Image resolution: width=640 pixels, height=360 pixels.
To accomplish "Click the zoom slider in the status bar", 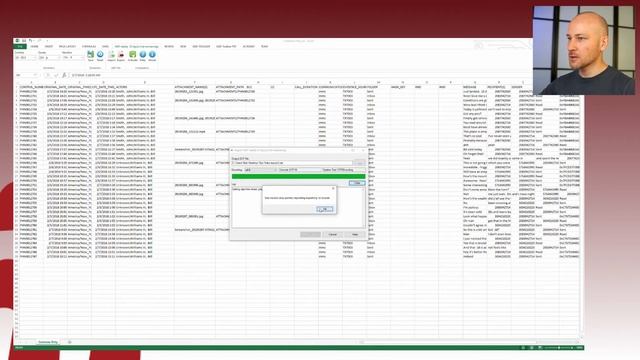I will pos(559,347).
